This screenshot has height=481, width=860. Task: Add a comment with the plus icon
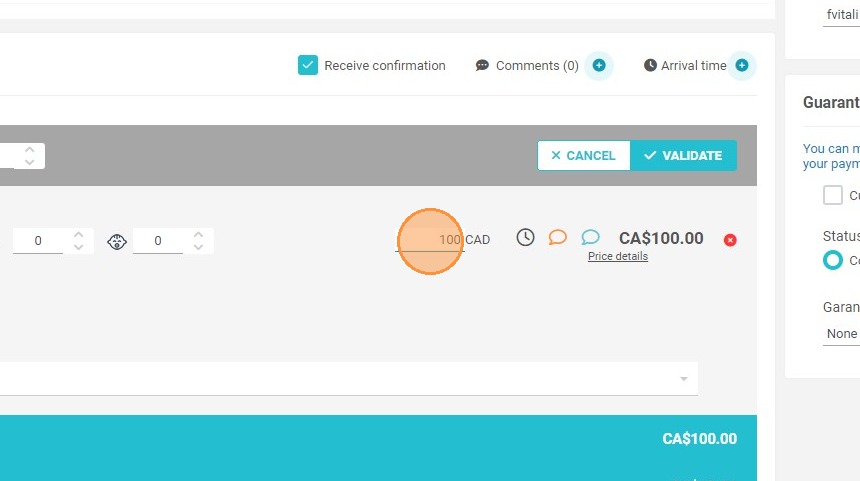tap(599, 65)
